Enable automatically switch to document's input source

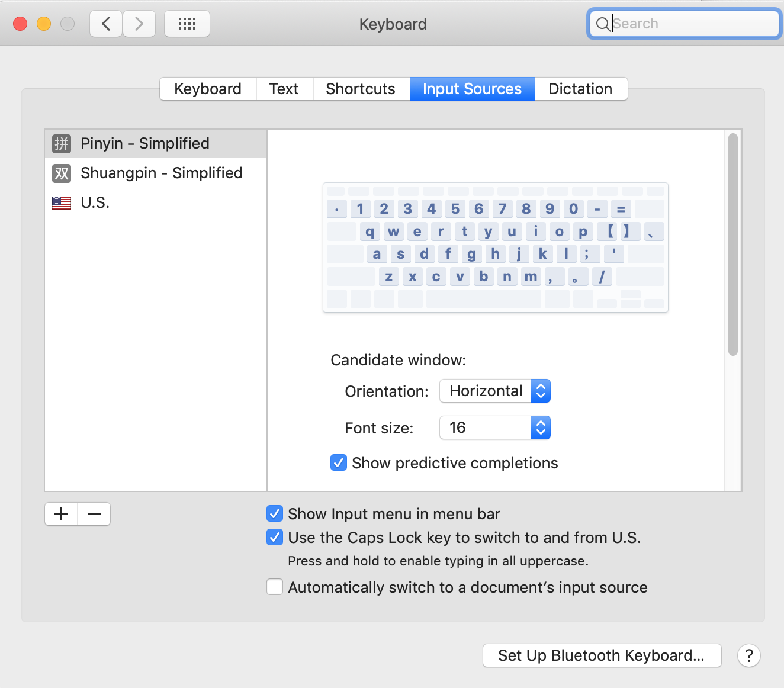point(275,587)
